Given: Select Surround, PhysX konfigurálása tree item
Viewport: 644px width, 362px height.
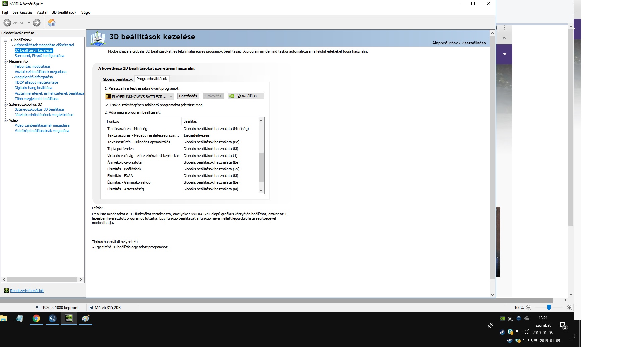Looking at the screenshot, I should pyautogui.click(x=39, y=56).
